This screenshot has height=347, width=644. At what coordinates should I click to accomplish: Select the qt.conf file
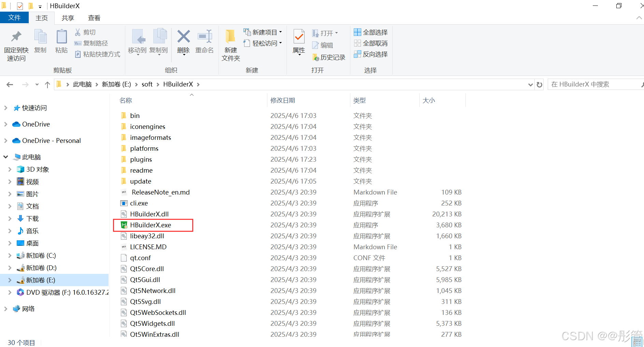(x=140, y=258)
